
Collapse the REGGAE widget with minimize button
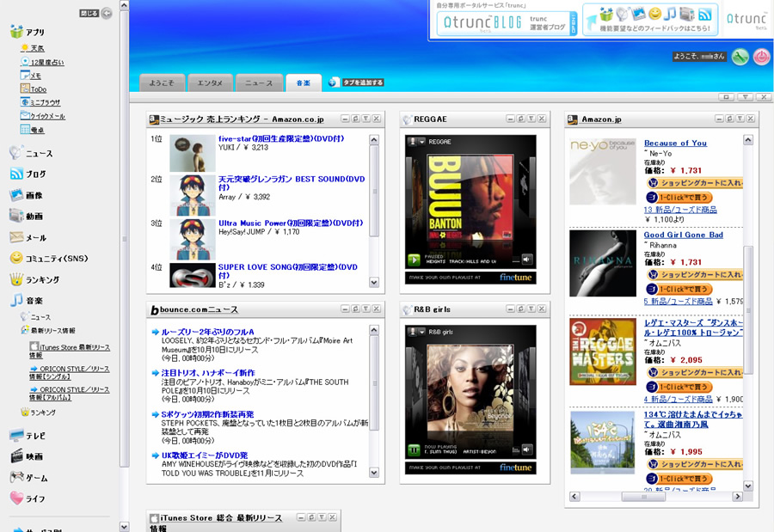coord(510,119)
